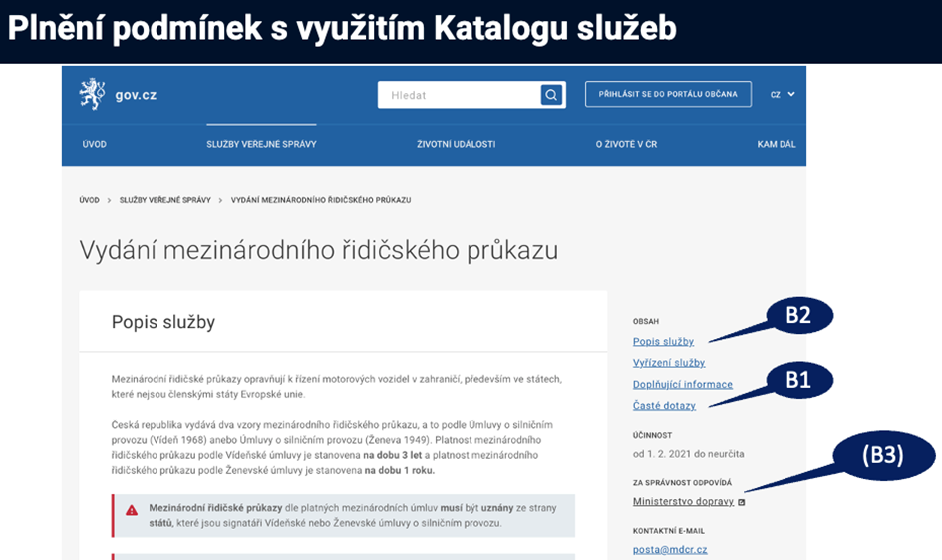Open the CZ language dropdown

pyautogui.click(x=782, y=95)
